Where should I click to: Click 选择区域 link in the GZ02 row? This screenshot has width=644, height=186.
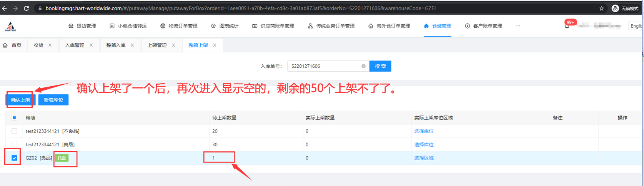pyautogui.click(x=424, y=158)
